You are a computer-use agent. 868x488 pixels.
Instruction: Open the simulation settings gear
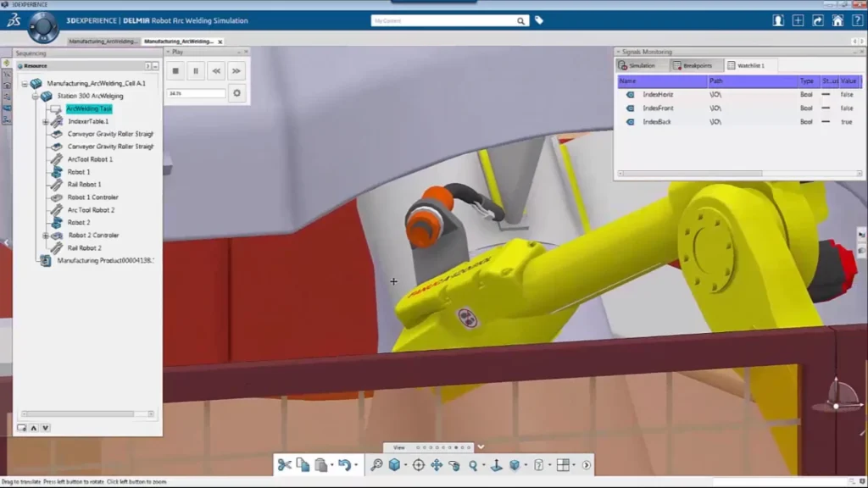(x=236, y=93)
